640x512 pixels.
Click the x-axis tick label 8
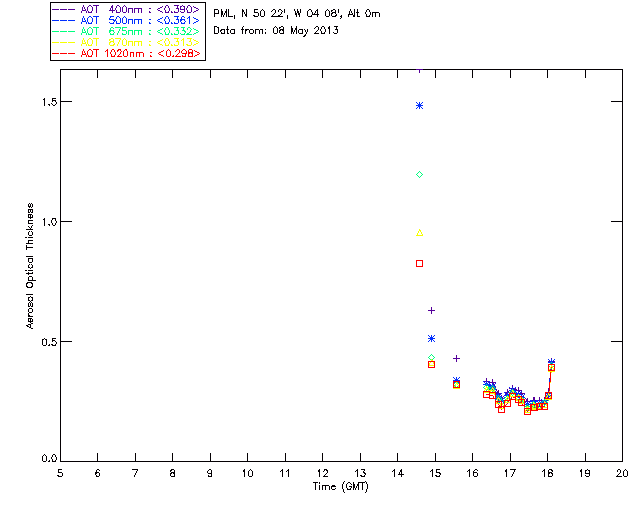coord(173,474)
